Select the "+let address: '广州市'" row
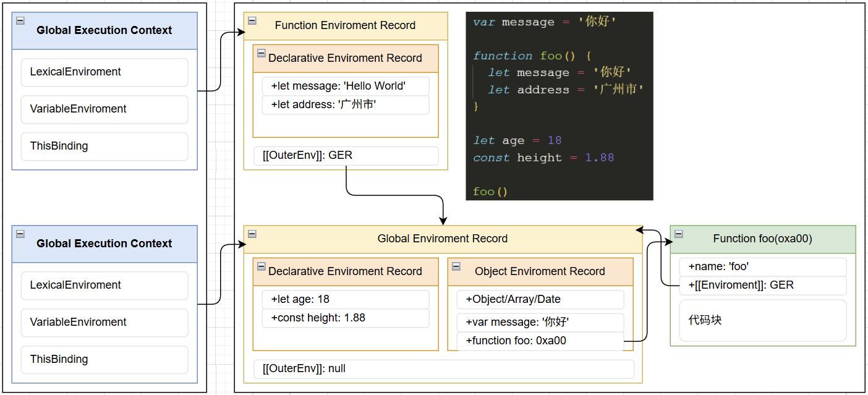This screenshot has width=868, height=395. pos(346,104)
